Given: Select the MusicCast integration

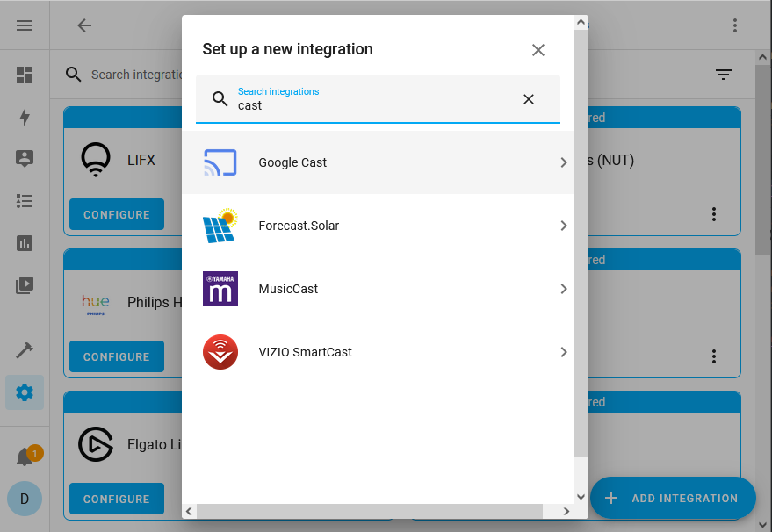Looking at the screenshot, I should tap(378, 289).
